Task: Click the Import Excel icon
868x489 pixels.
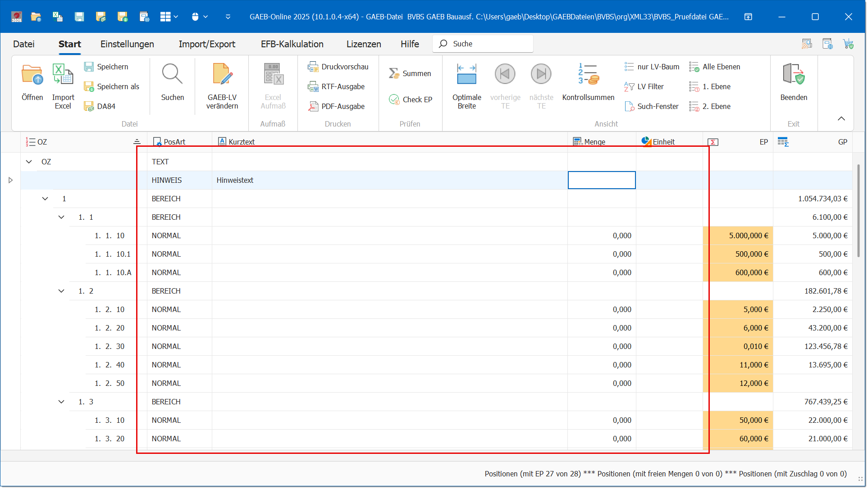Action: [63, 75]
